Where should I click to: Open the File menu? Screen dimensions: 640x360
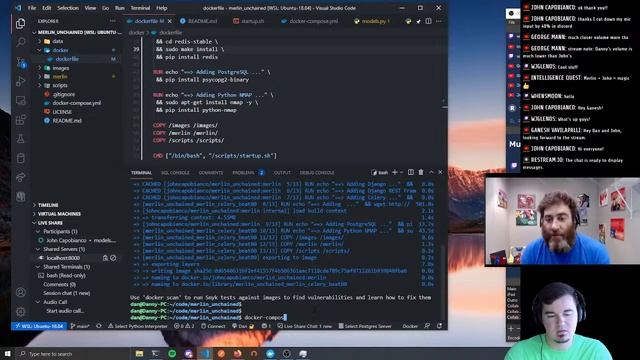32,8
